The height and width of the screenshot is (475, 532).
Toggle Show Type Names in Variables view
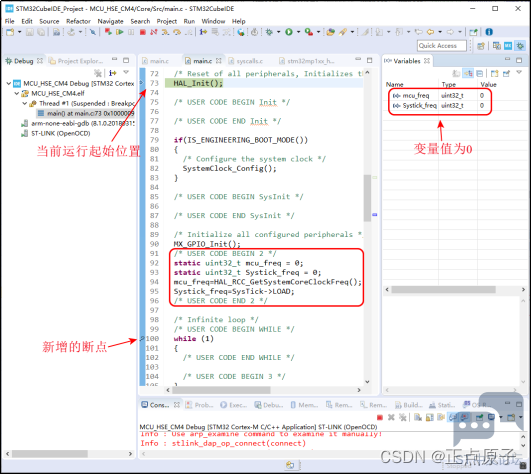456,74
